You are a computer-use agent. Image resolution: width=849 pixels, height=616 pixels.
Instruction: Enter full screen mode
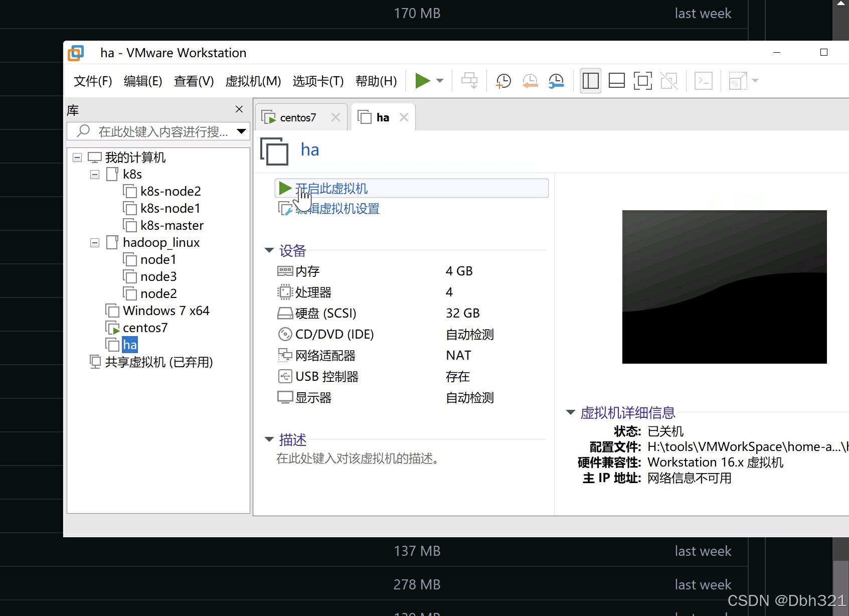[x=642, y=80]
